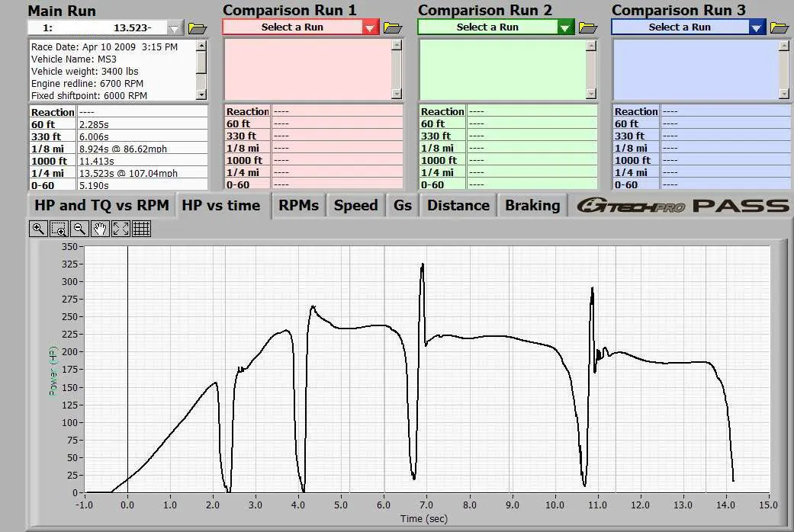This screenshot has width=794, height=532.
Task: Open folder icon for Comparison Run 1
Action: (393, 28)
